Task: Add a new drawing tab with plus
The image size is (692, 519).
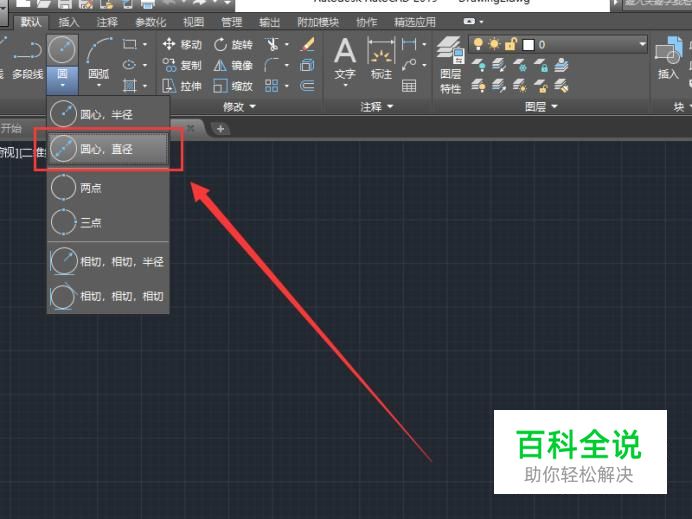Action: click(220, 129)
